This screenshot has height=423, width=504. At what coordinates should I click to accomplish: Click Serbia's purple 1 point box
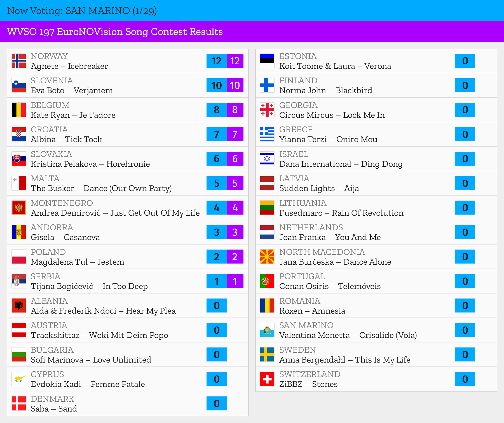[x=235, y=281]
